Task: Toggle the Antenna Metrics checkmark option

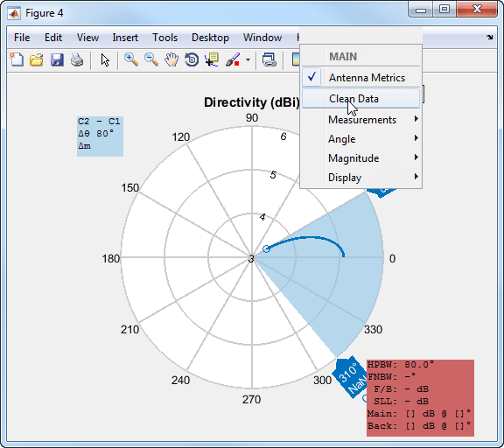Action: coord(360,78)
